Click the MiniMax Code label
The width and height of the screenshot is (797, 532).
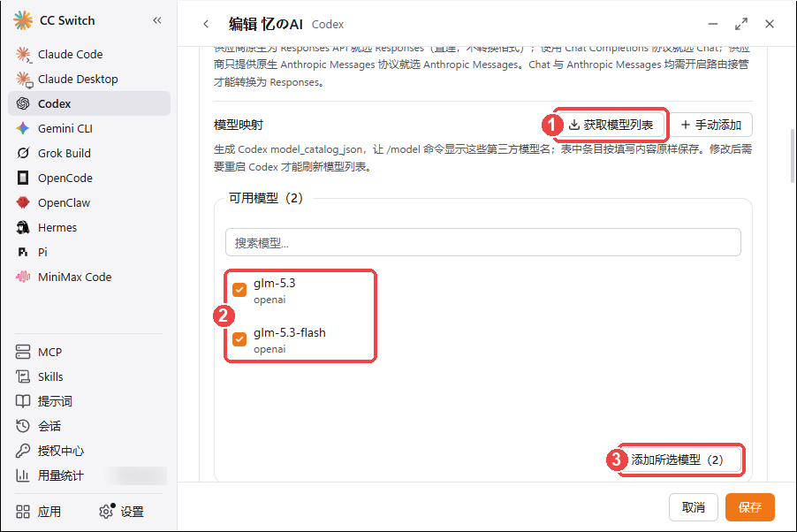pos(75,277)
